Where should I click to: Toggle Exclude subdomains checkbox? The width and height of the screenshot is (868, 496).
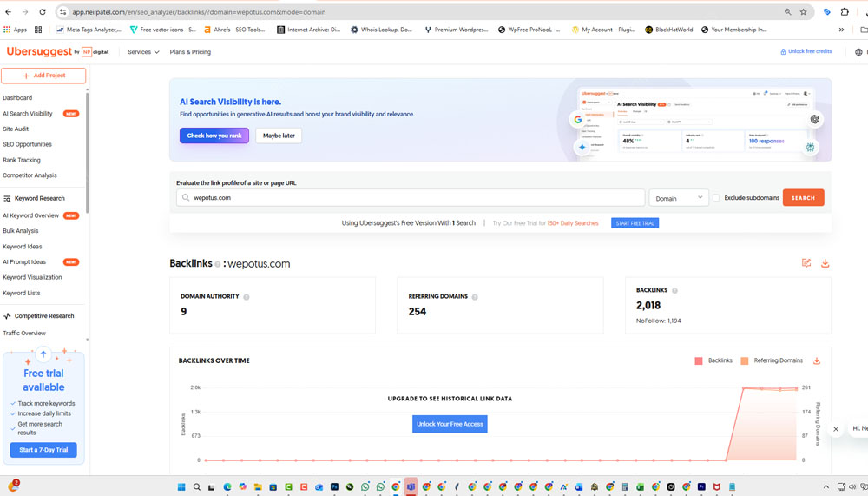point(716,198)
